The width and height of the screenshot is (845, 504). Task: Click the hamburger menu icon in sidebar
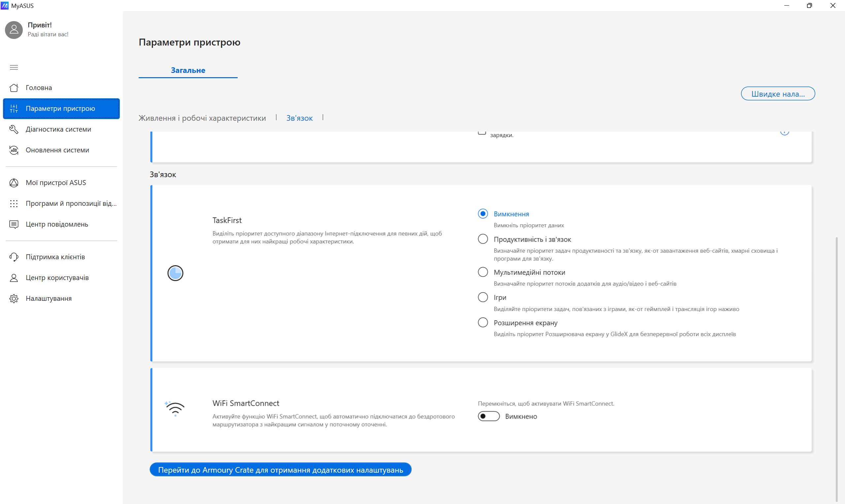click(14, 67)
